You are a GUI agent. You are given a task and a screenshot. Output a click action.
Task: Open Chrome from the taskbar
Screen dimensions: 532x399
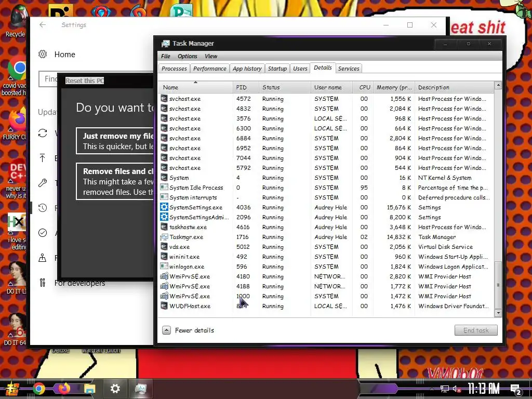pyautogui.click(x=39, y=389)
